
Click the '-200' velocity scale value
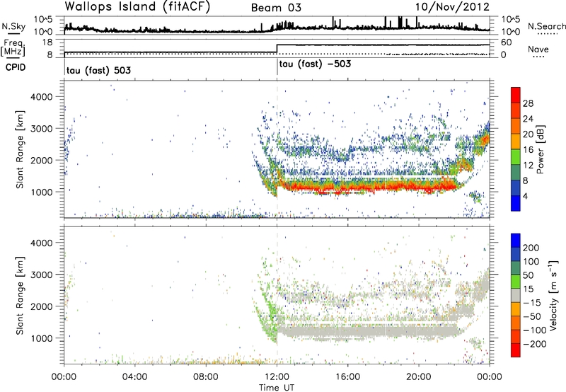pyautogui.click(x=535, y=344)
